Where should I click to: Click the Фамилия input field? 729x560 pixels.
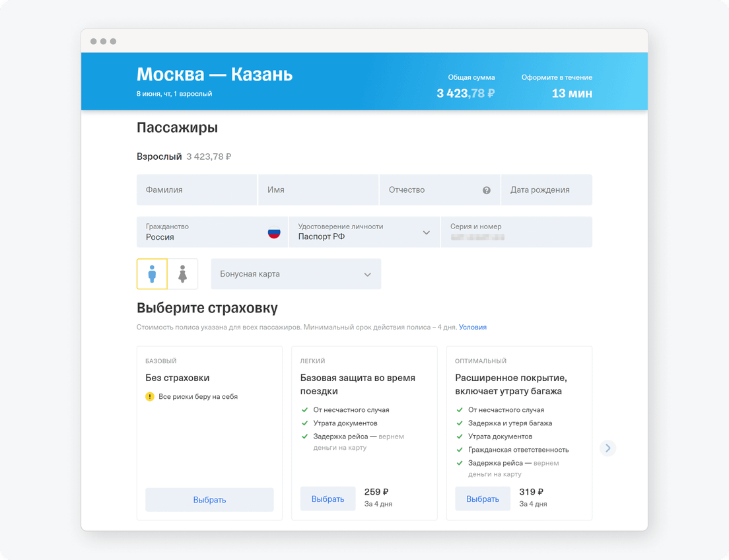[x=197, y=190]
